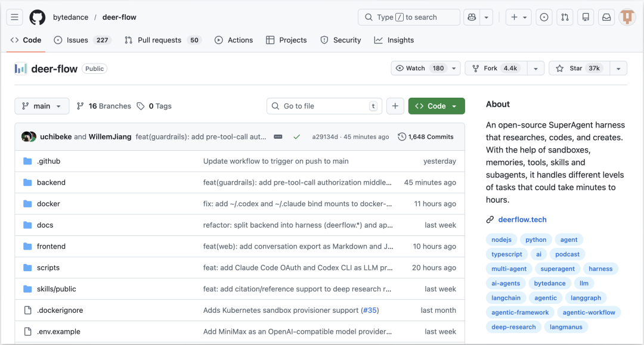Open the Copilot chat icon
644x345 pixels.
tap(472, 17)
